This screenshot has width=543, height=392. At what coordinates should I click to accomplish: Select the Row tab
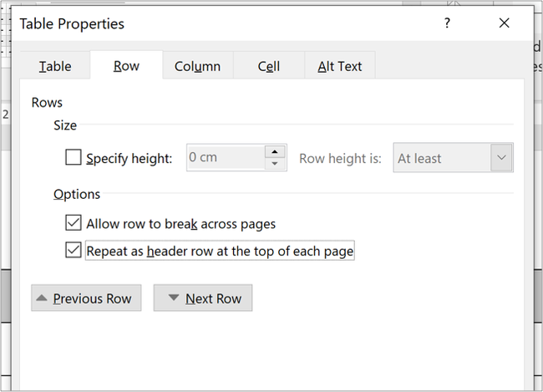pos(126,65)
